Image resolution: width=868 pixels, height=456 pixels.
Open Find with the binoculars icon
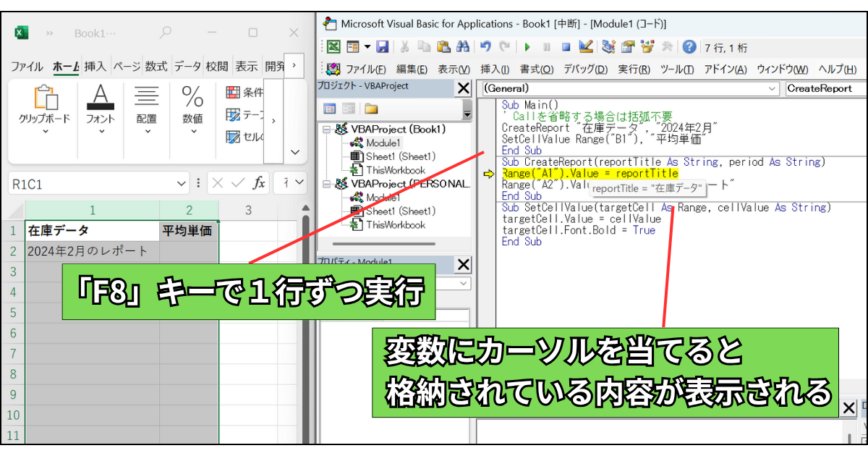463,47
